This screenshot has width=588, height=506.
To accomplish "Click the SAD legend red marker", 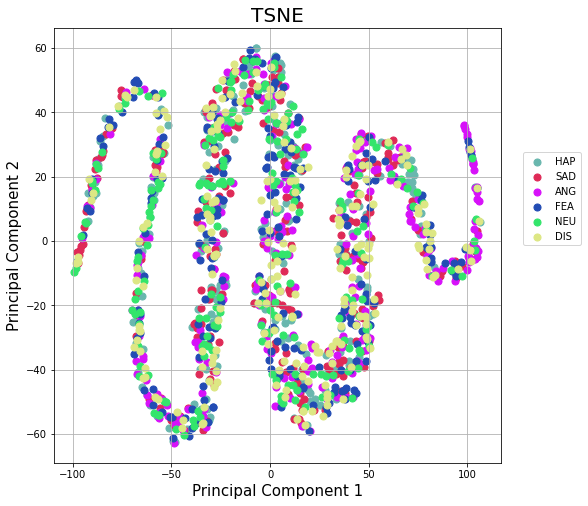I will coord(537,177).
